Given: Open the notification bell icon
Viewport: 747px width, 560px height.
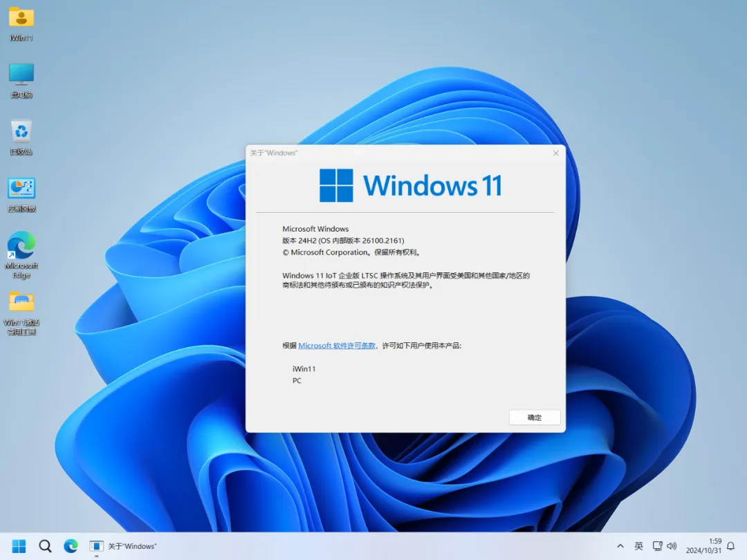Looking at the screenshot, I should (731, 546).
